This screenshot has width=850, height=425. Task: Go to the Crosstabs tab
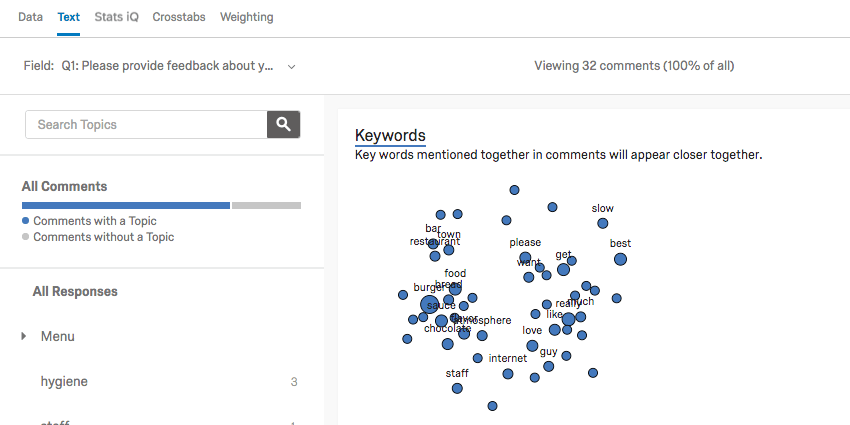(180, 17)
